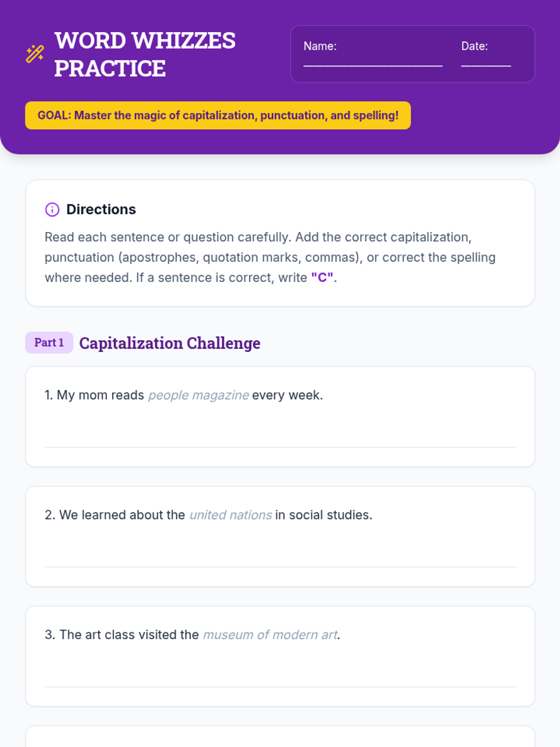The image size is (560, 747).
Task: Click the Word Whizzes Practice title
Action: tap(145, 54)
